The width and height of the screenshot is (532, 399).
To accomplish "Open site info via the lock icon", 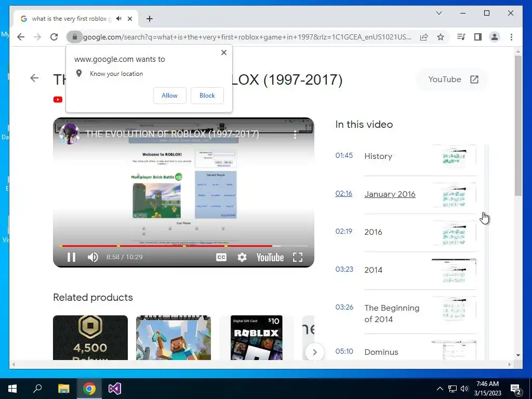I will (x=75, y=37).
